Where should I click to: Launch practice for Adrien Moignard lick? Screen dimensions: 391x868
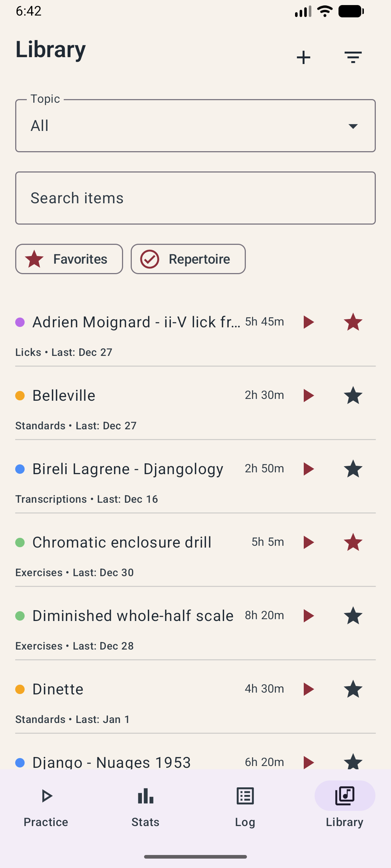308,322
